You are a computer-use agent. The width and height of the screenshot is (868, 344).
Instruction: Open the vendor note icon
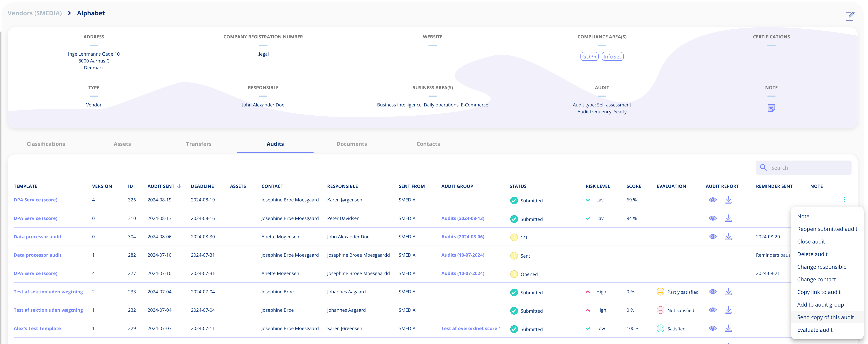tap(771, 108)
